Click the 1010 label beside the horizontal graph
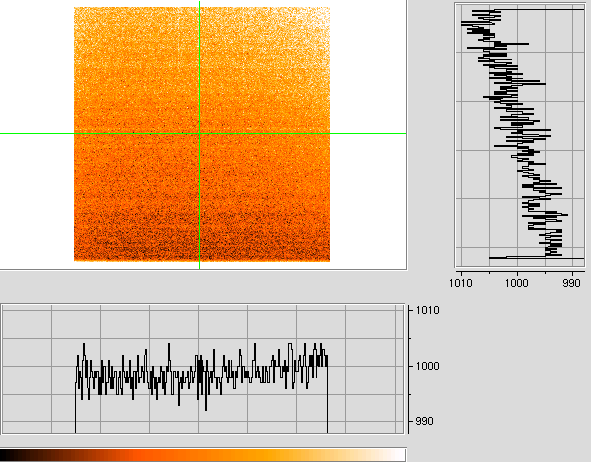591x462 pixels. pyautogui.click(x=427, y=310)
